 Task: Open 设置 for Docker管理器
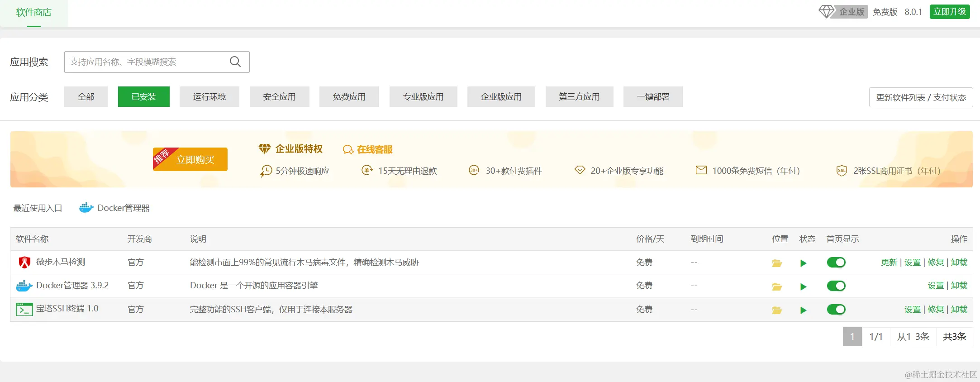tap(936, 286)
